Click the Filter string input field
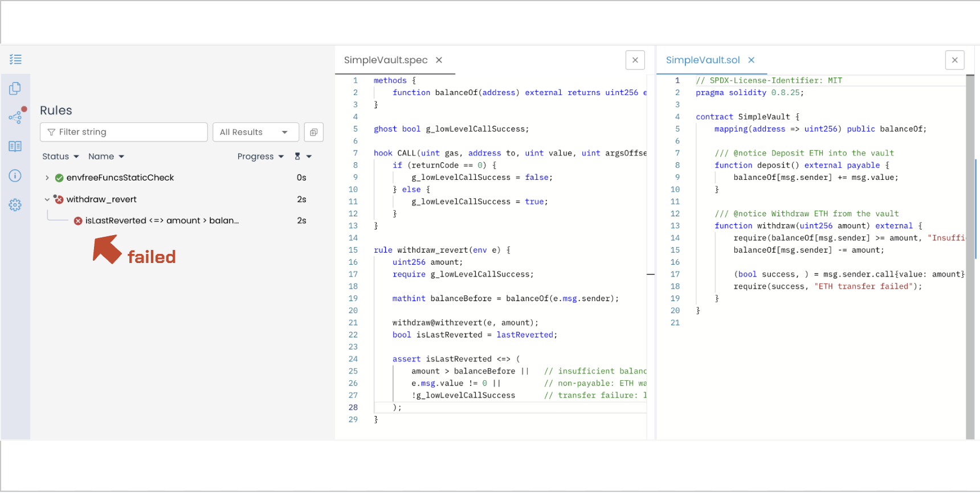Screen dimensions: 980x493 coord(124,132)
